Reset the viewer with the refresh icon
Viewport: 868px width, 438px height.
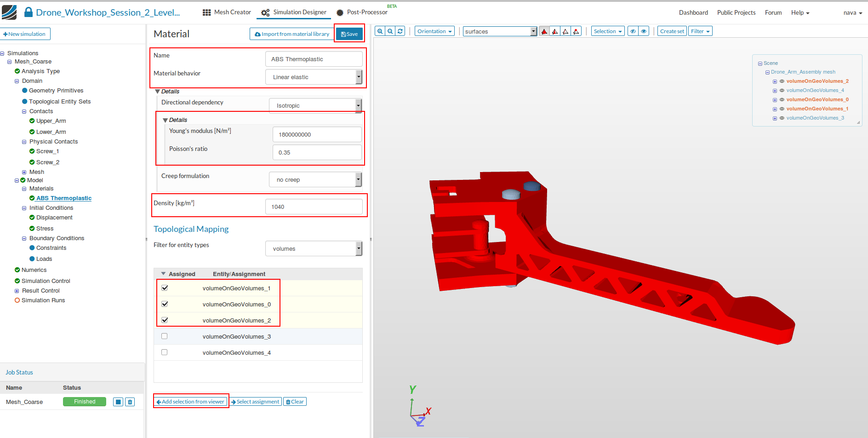[400, 31]
